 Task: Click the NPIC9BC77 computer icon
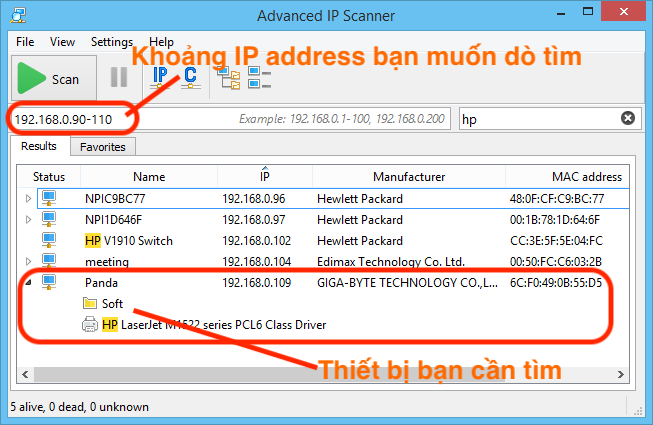[49, 198]
